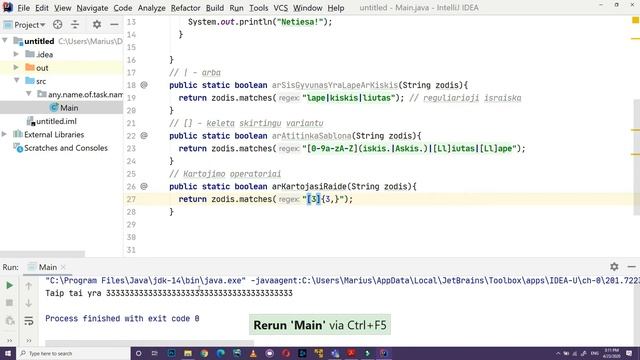Hide the Run tool window
640x360 pixels.
631,267
